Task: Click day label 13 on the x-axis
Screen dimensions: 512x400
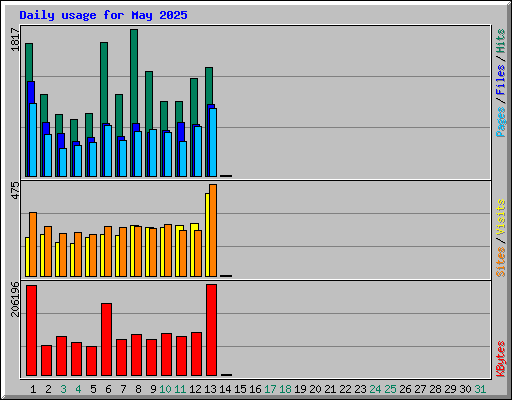Action: (210, 389)
